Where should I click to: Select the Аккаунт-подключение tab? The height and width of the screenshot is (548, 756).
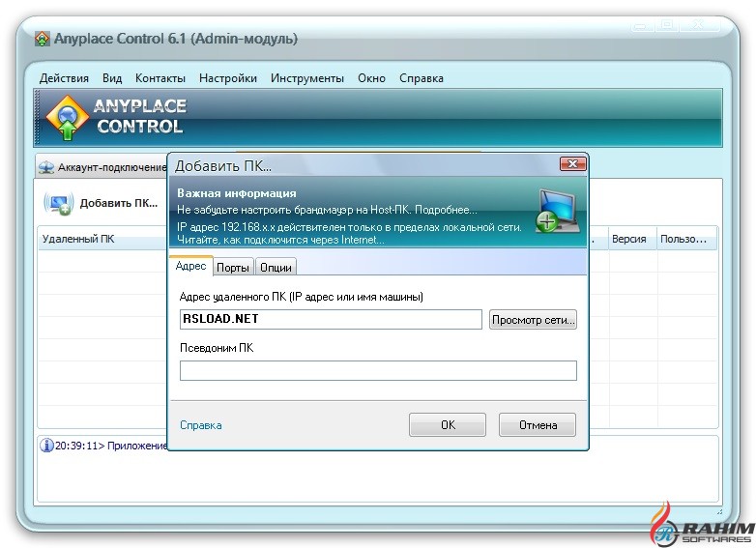tap(102, 167)
